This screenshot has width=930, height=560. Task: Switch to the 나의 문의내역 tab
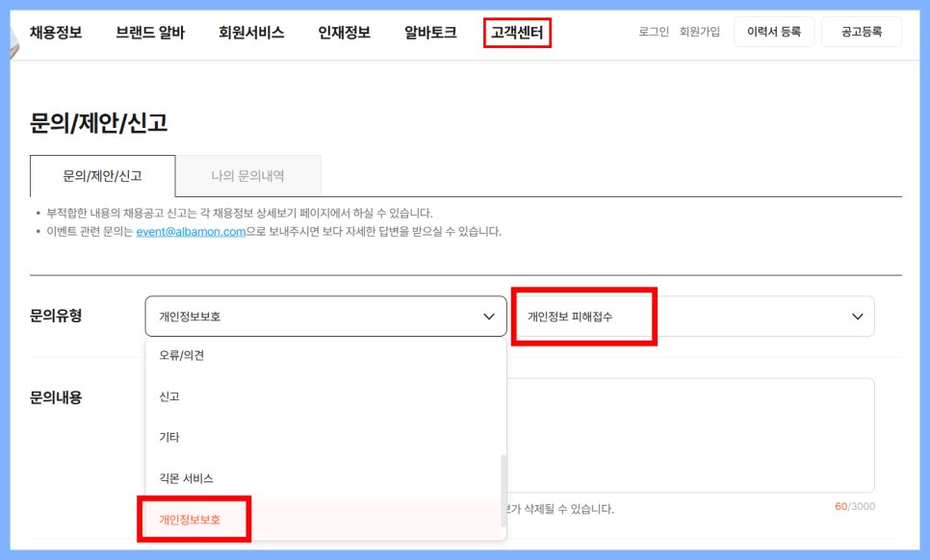(x=248, y=176)
